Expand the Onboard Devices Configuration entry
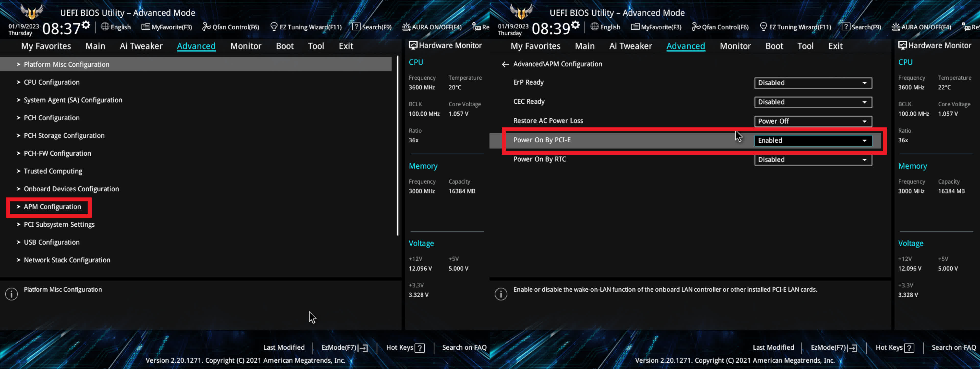Image resolution: width=980 pixels, height=369 pixels. coord(71,189)
